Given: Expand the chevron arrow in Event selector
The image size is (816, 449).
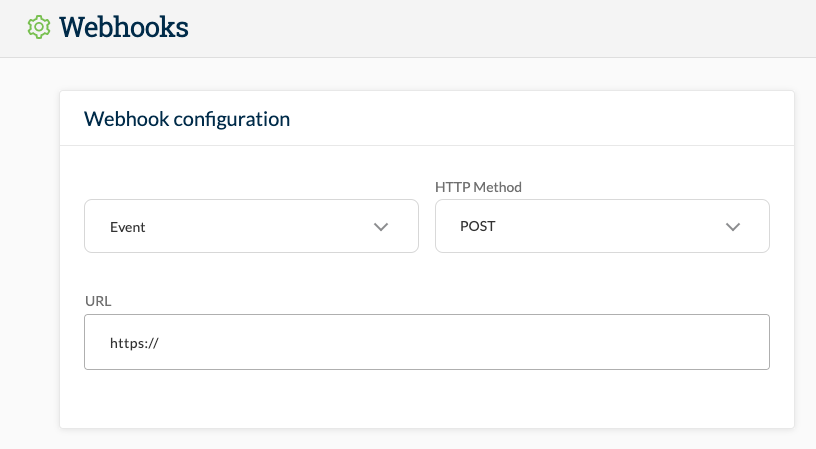Looking at the screenshot, I should [x=381, y=227].
